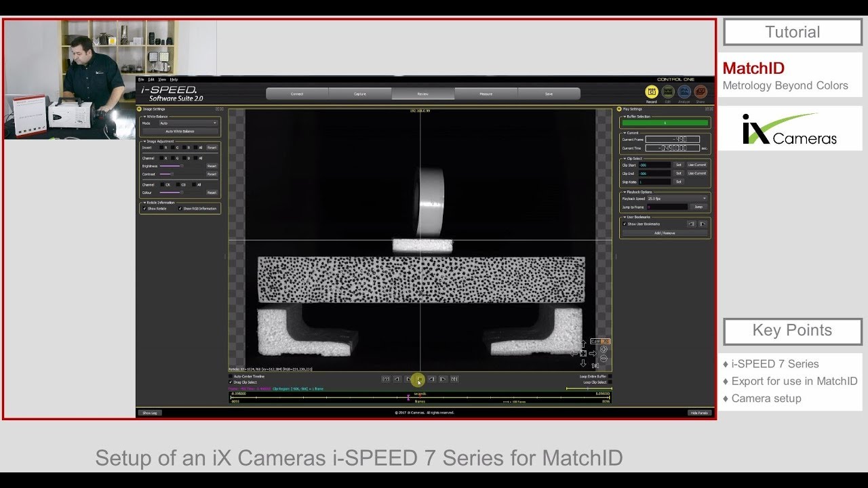Click the Add / Remove bookmark button
The image size is (868, 488).
click(665, 232)
